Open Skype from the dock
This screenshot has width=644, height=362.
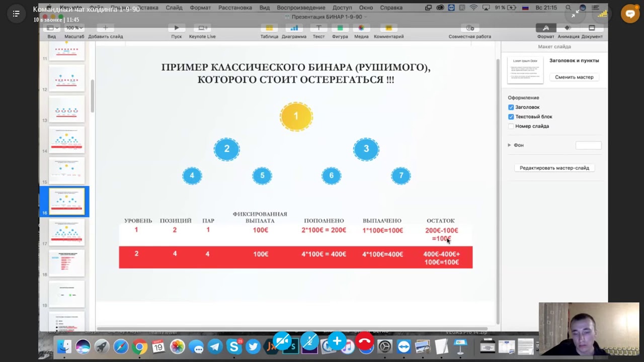[233, 346]
